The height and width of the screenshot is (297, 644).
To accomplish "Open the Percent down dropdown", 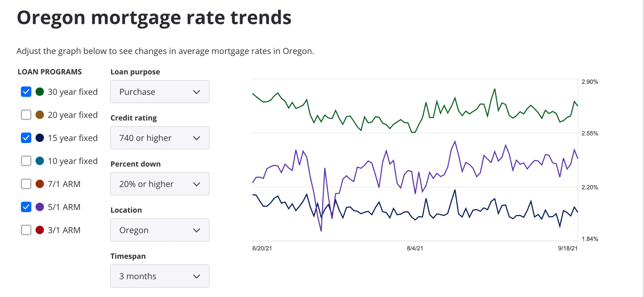I will (x=160, y=184).
